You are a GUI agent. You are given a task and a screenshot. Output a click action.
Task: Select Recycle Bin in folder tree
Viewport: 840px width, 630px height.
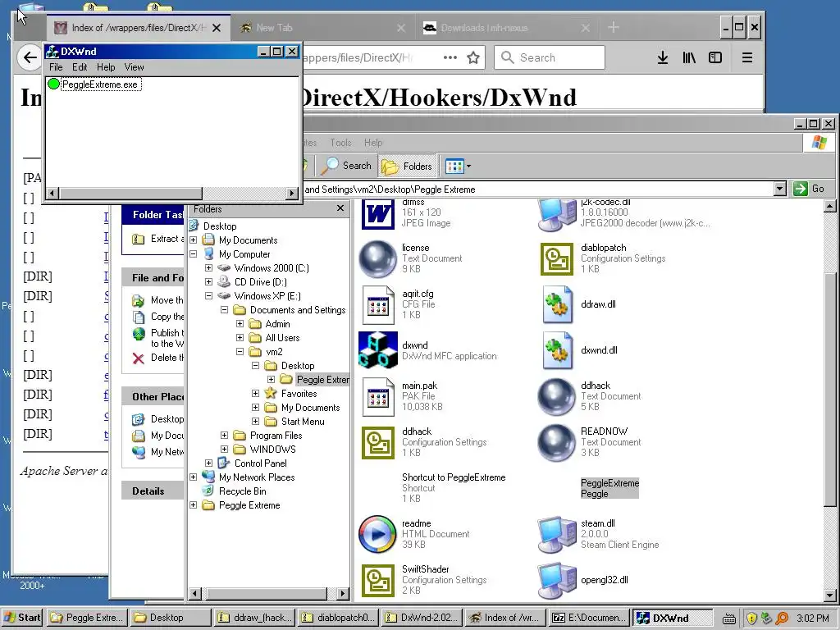coord(242,491)
